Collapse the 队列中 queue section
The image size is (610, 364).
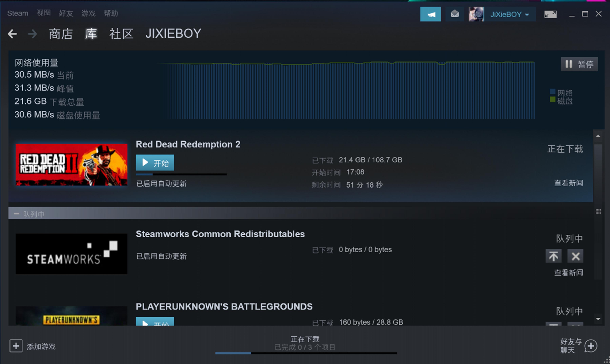(x=16, y=214)
